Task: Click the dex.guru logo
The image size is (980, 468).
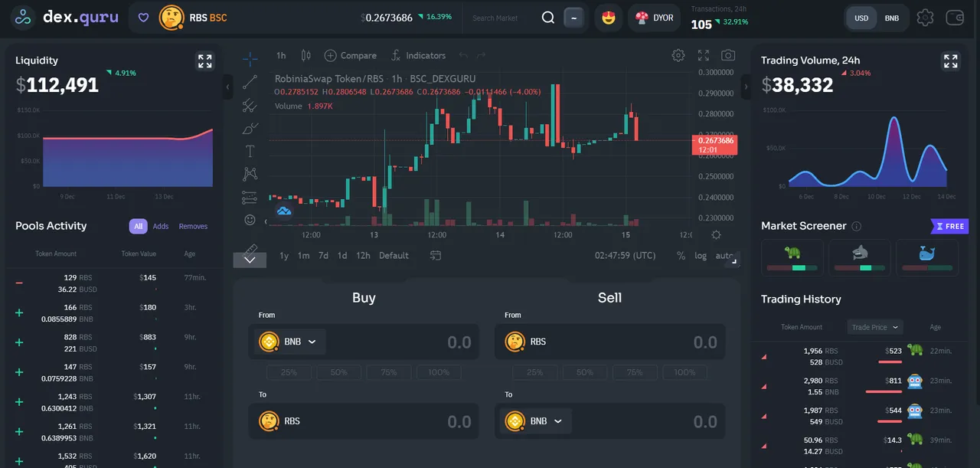Action: 66,17
